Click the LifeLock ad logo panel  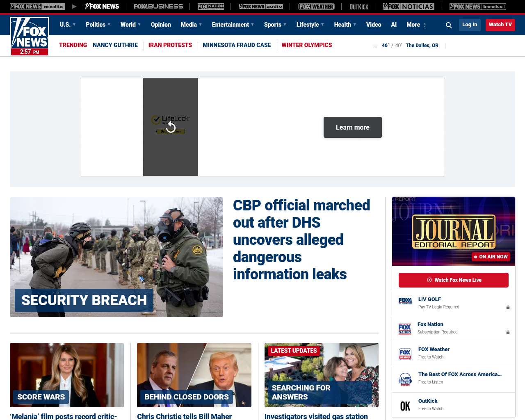point(171,127)
